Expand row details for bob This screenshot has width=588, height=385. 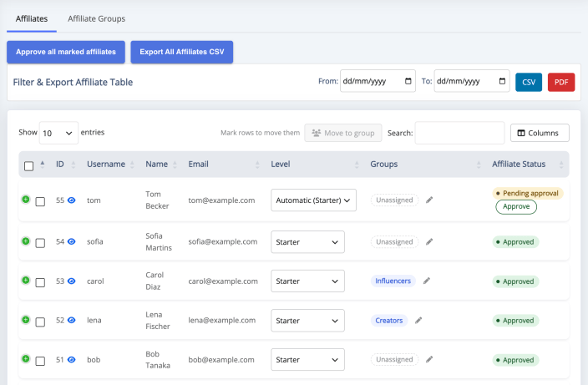26,359
